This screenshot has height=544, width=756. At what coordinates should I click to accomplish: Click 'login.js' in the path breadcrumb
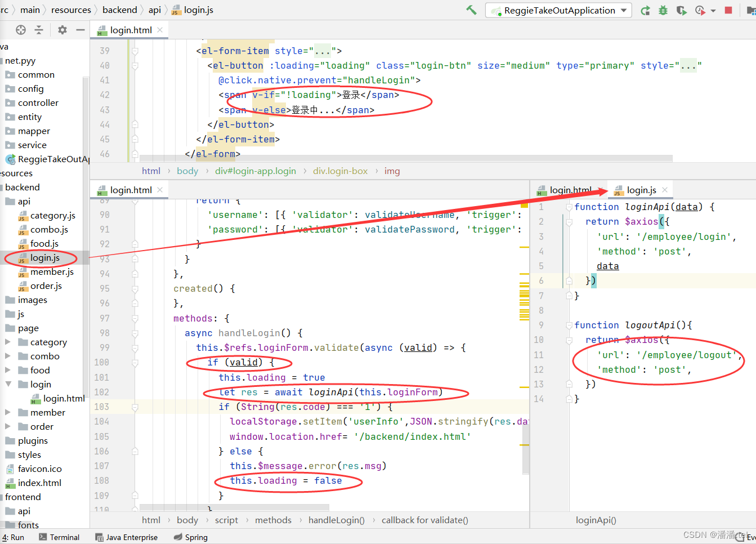(193, 10)
